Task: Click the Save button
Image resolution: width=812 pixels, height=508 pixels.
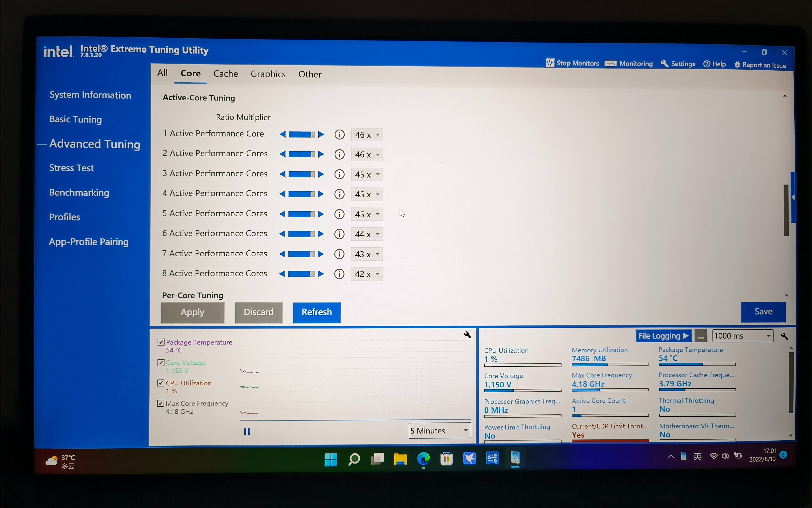Action: point(763,312)
